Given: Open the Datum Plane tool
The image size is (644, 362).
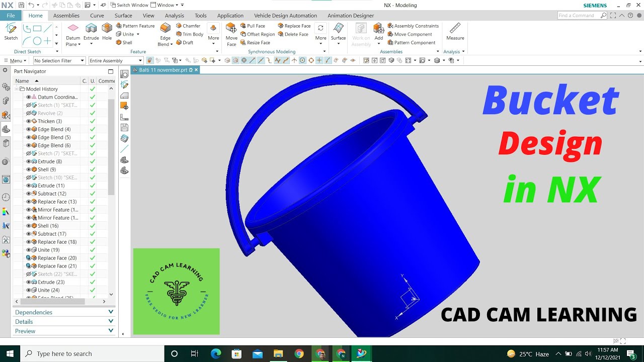Looking at the screenshot, I should click(x=73, y=34).
